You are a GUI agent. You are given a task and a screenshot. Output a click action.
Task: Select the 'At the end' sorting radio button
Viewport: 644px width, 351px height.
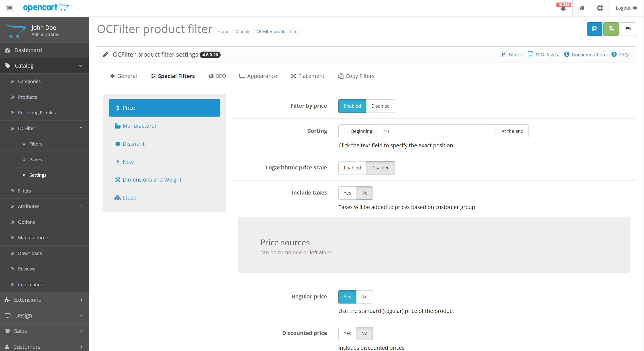click(496, 131)
